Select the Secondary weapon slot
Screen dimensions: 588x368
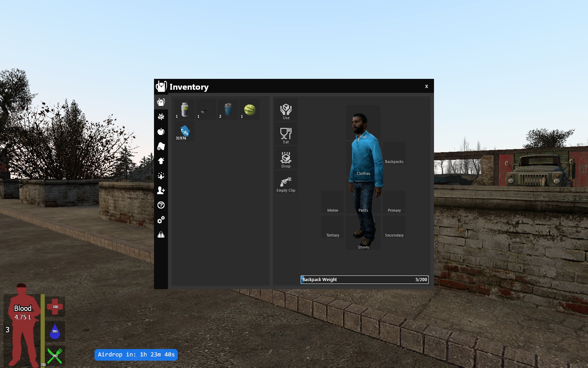tap(394, 227)
